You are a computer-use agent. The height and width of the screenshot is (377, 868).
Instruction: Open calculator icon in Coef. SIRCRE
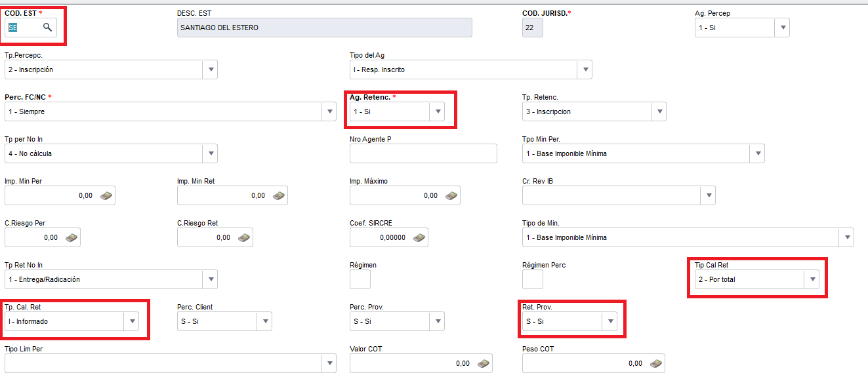(419, 237)
